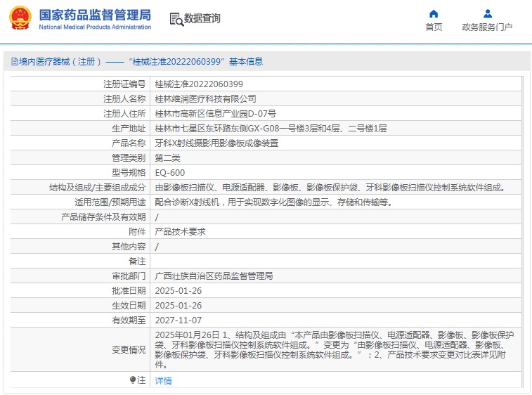Screen dimensions: 532x395
Task: Click 有效期至 value 2027-11-07
Action: 178,320
